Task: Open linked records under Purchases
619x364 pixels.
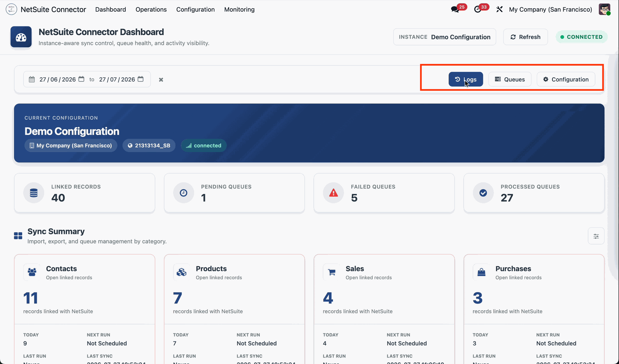Action: coord(518,278)
